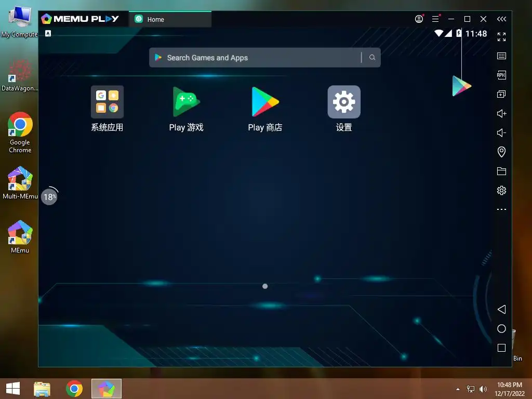Click the magnifier search button
532x399 pixels.
[372, 58]
